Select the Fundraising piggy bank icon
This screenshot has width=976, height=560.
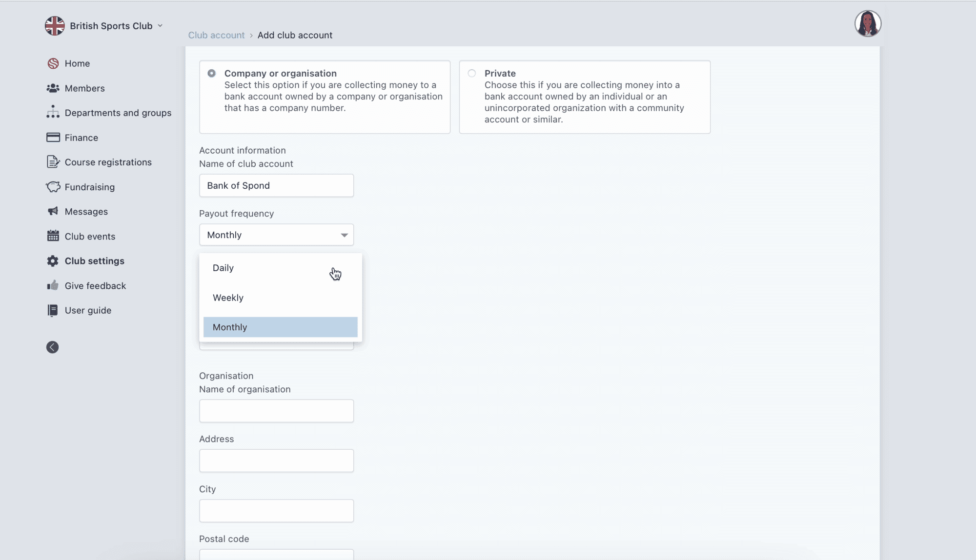53,187
